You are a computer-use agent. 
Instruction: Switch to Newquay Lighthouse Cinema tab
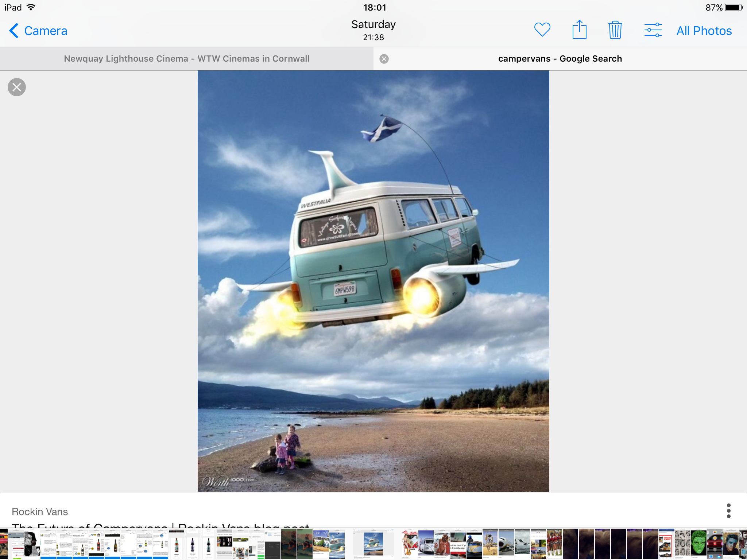[x=187, y=59]
